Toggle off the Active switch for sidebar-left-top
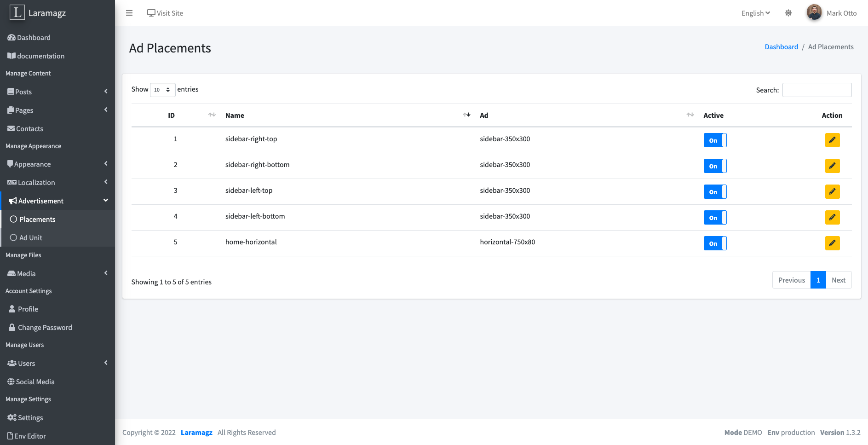Screen dimensions: 868x445 tap(714, 191)
